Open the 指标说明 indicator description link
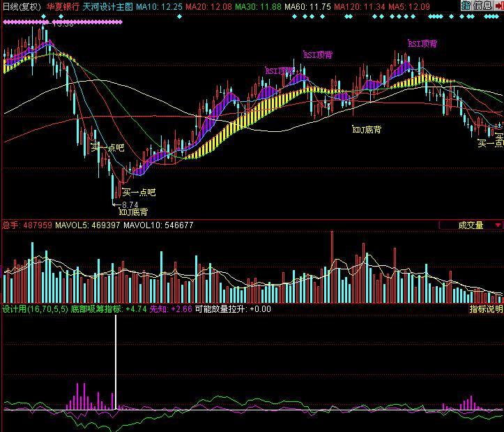 [x=486, y=309]
